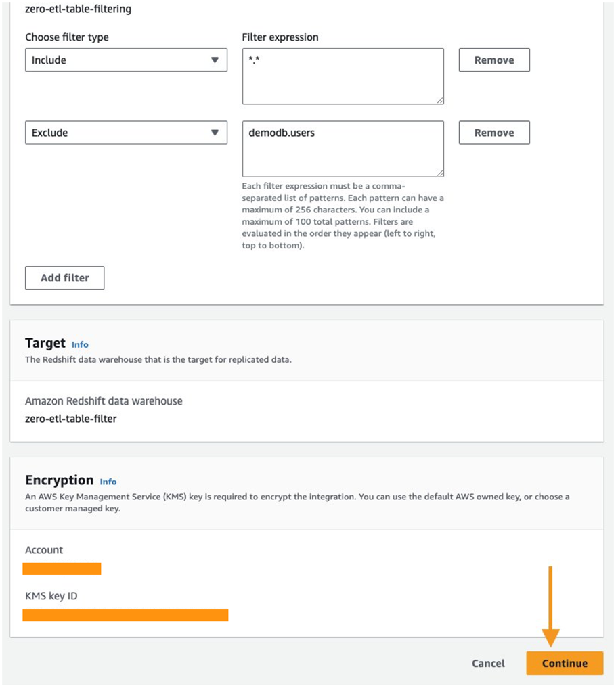Cancel the integration setup
Viewport: 616px width, 688px height.
click(x=488, y=664)
